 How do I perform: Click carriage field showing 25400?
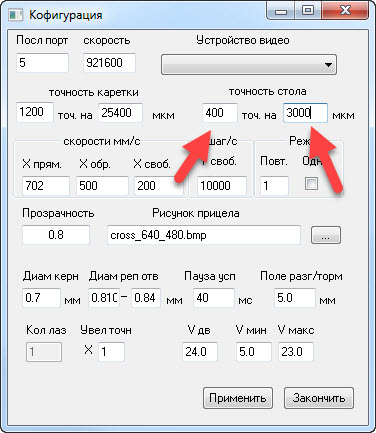pyautogui.click(x=120, y=113)
